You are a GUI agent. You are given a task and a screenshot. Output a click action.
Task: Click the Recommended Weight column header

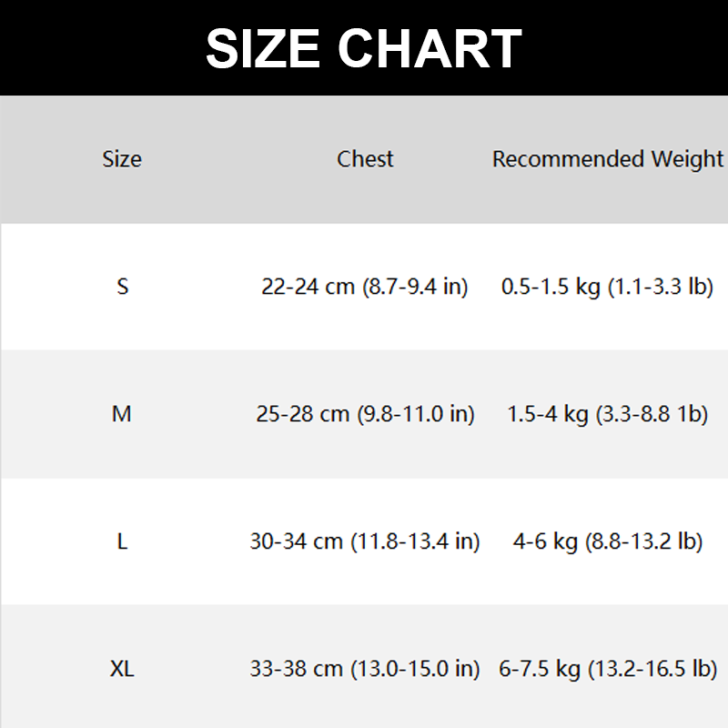(608, 159)
